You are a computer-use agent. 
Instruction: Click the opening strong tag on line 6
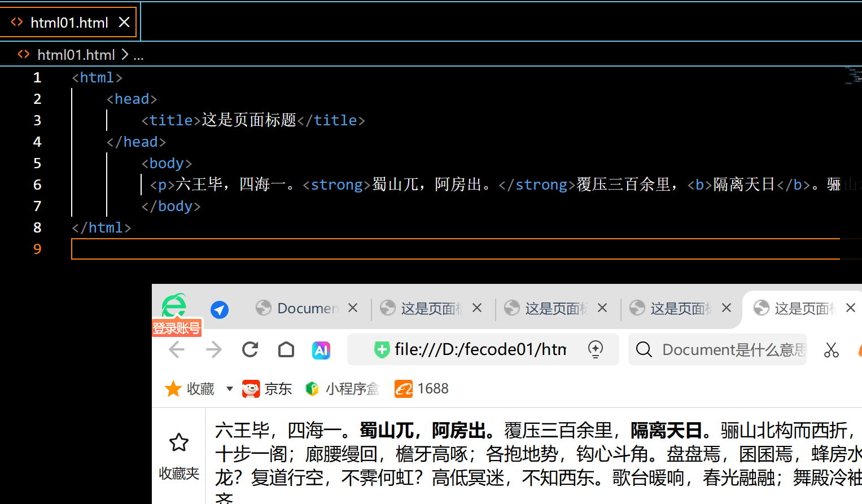336,185
